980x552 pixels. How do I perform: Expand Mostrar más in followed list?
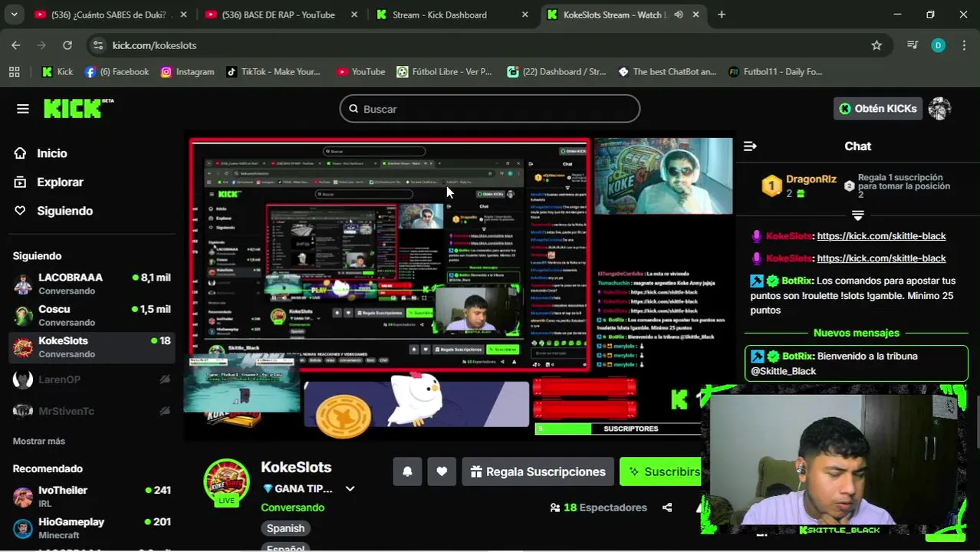tap(39, 441)
